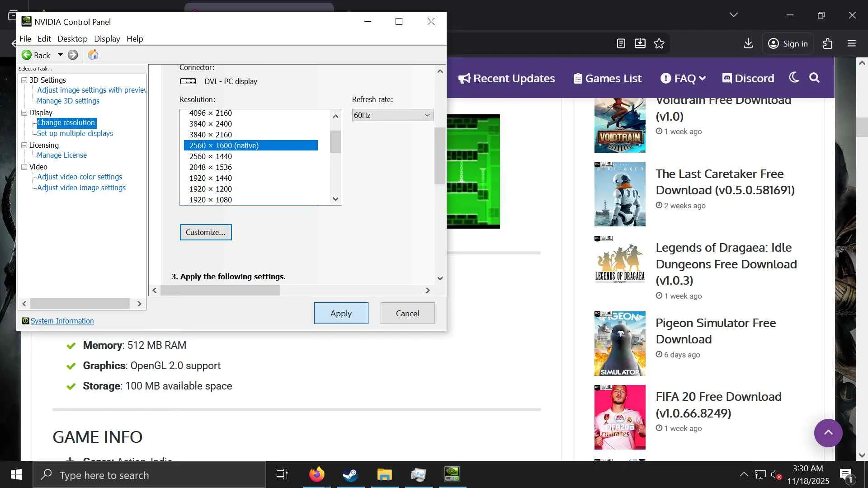Open the Firefox downloads arrow icon
This screenshot has width=868, height=488.
coord(748,43)
